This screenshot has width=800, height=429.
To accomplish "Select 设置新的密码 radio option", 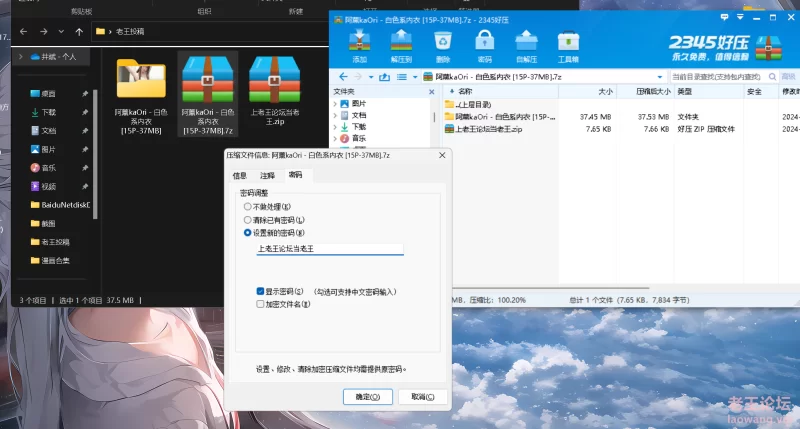I will (247, 233).
